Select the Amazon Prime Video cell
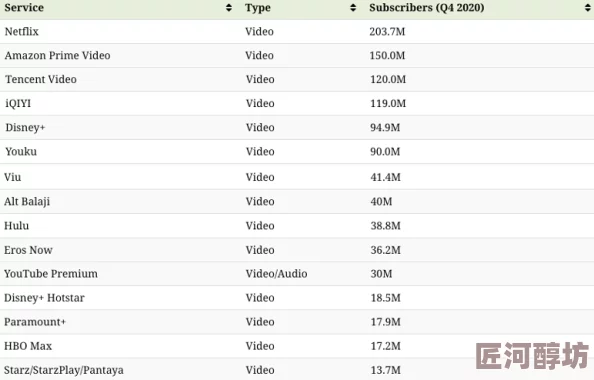Screen dimensions: 594x380 pyautogui.click(x=58, y=55)
